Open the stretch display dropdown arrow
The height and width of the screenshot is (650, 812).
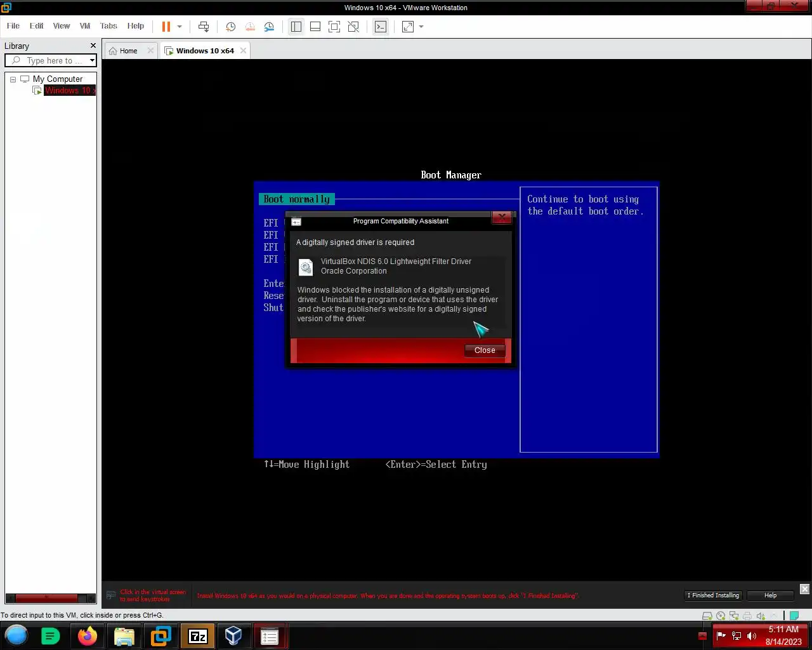coord(421,27)
